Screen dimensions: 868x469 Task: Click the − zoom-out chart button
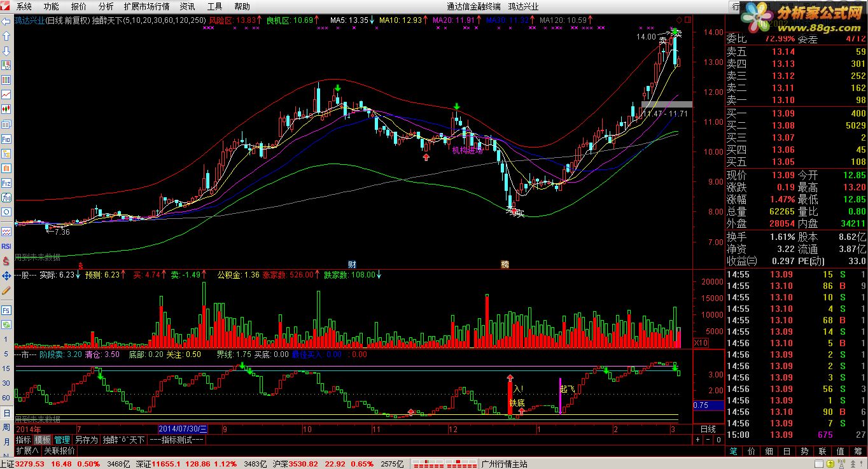click(x=707, y=440)
